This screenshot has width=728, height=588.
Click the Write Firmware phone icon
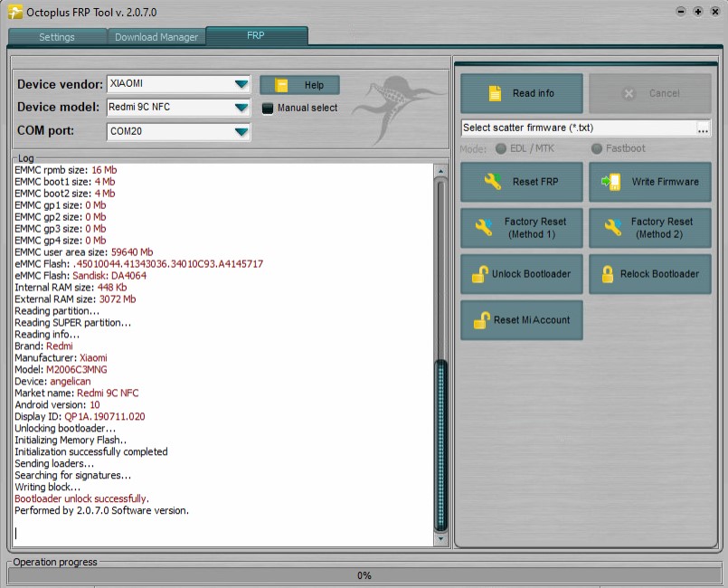coord(611,182)
